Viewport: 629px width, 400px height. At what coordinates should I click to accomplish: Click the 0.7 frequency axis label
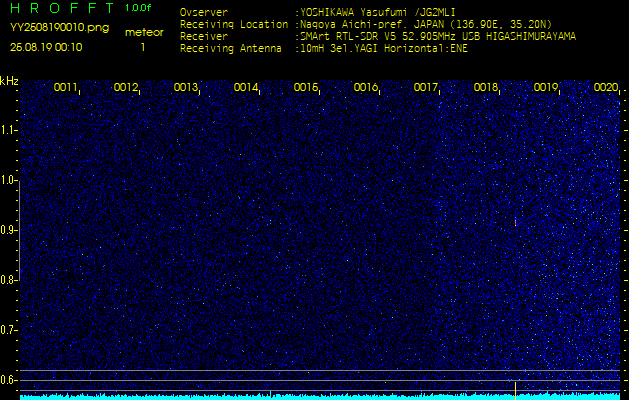8,330
